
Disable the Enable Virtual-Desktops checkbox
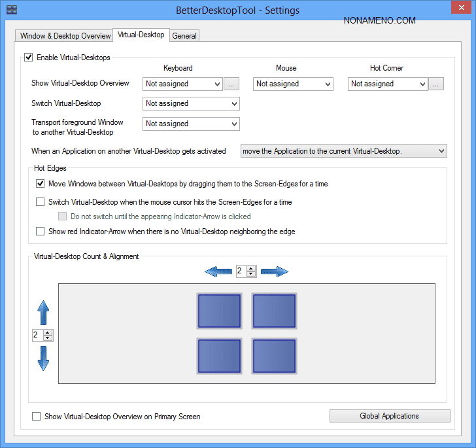coord(29,58)
